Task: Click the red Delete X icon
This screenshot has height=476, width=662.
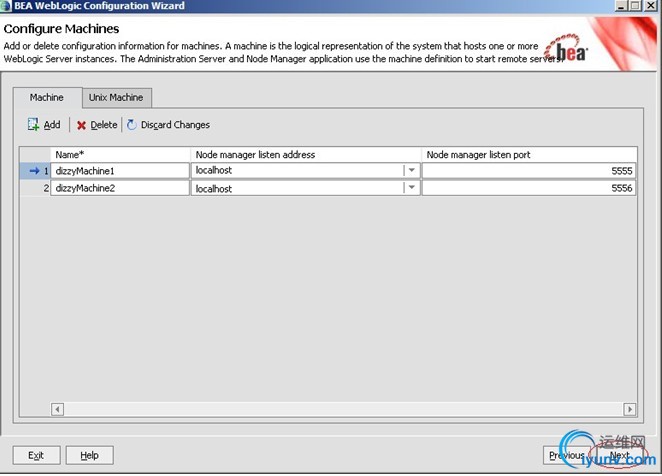Action: coord(81,125)
